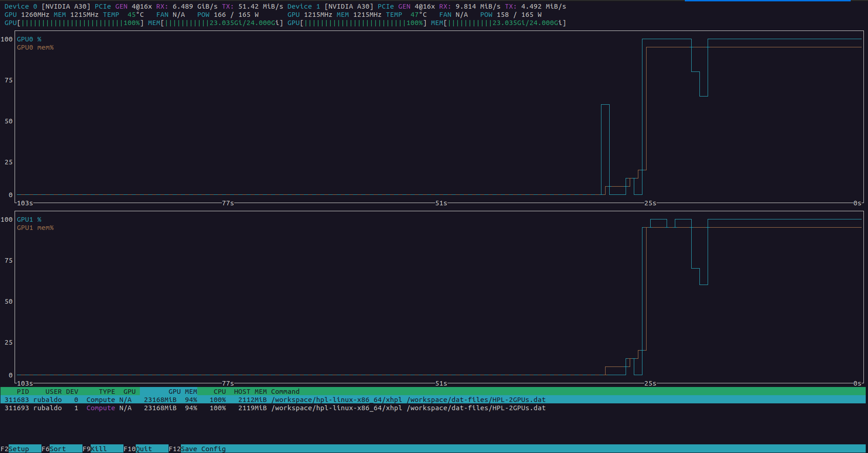Click the Device 1 MEM usage bar
Image resolution: width=868 pixels, height=453 pixels.
[498, 23]
